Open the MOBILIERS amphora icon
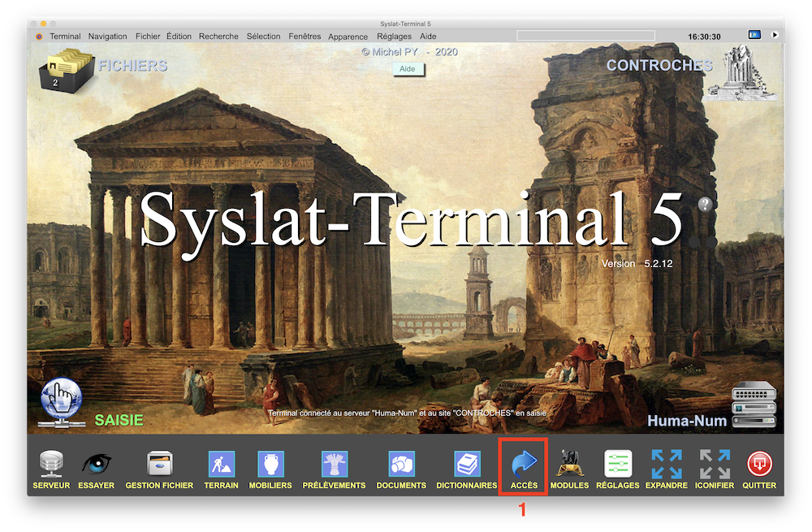Viewport: 812px width, 532px height. (x=270, y=464)
